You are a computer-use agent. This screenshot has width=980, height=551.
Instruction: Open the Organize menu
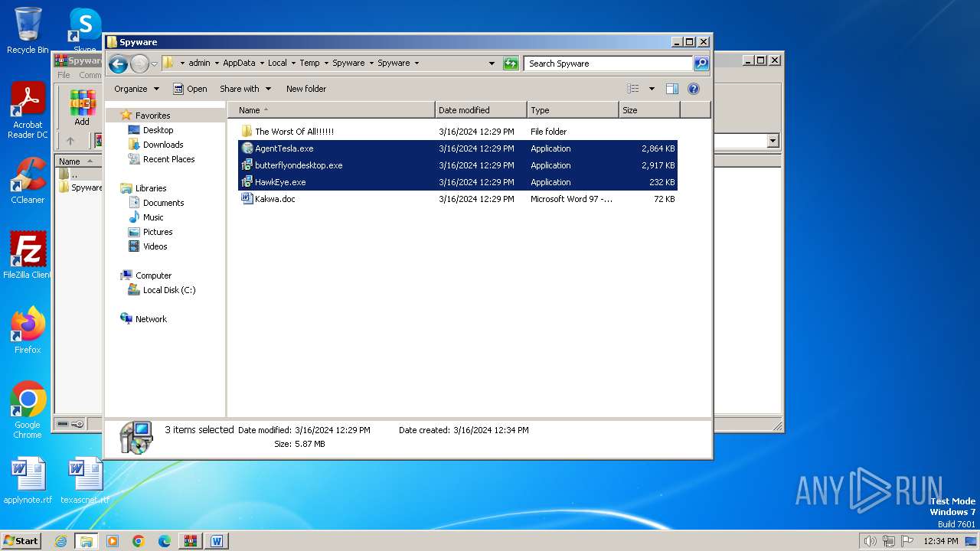(x=137, y=89)
